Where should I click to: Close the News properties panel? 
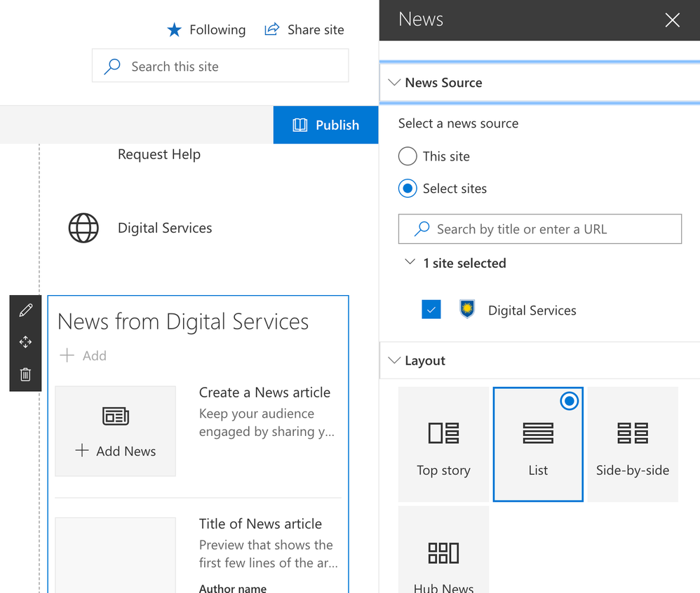[x=672, y=20]
